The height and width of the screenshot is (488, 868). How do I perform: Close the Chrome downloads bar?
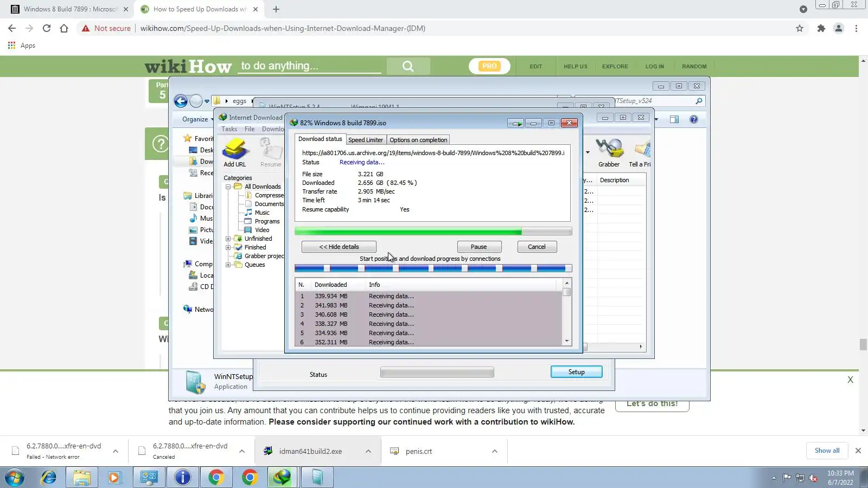click(x=858, y=451)
